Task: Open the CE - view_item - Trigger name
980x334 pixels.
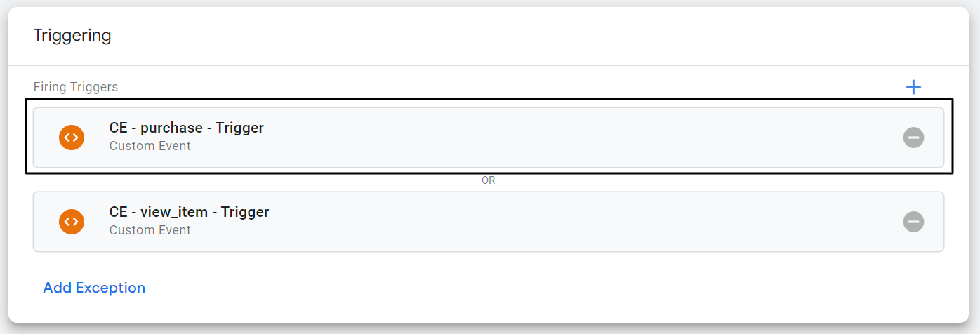Action: (189, 212)
